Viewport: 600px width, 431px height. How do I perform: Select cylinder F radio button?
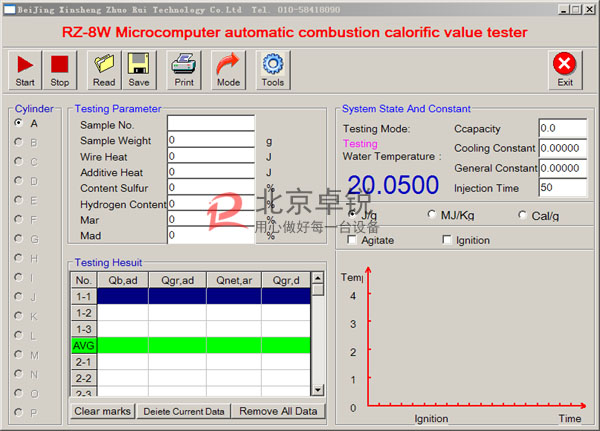pos(18,219)
